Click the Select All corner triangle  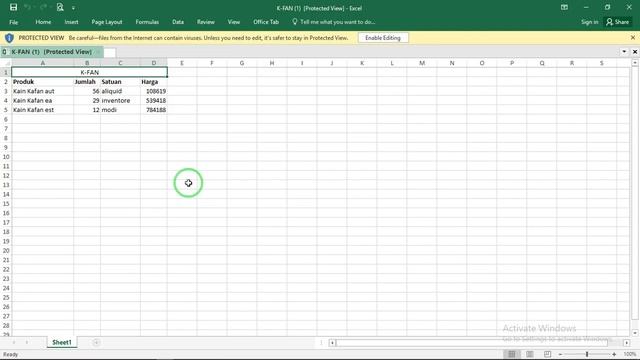6,63
